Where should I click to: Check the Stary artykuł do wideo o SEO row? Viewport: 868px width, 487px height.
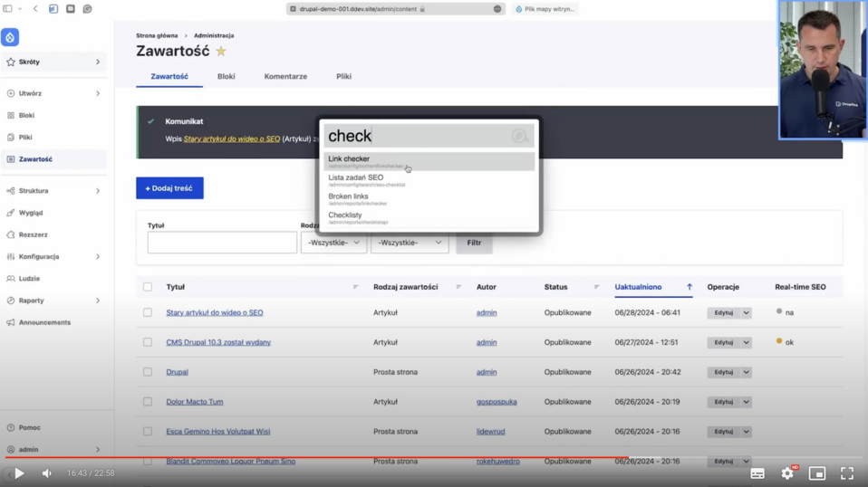[x=148, y=312]
